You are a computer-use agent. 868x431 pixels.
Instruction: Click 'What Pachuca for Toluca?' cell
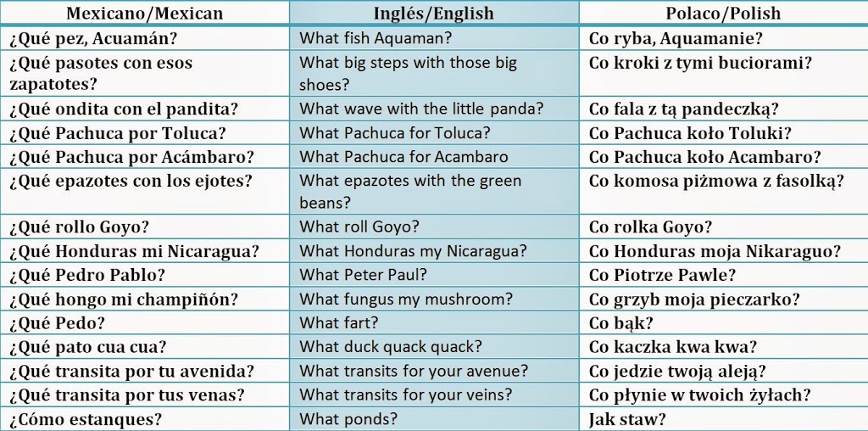434,133
